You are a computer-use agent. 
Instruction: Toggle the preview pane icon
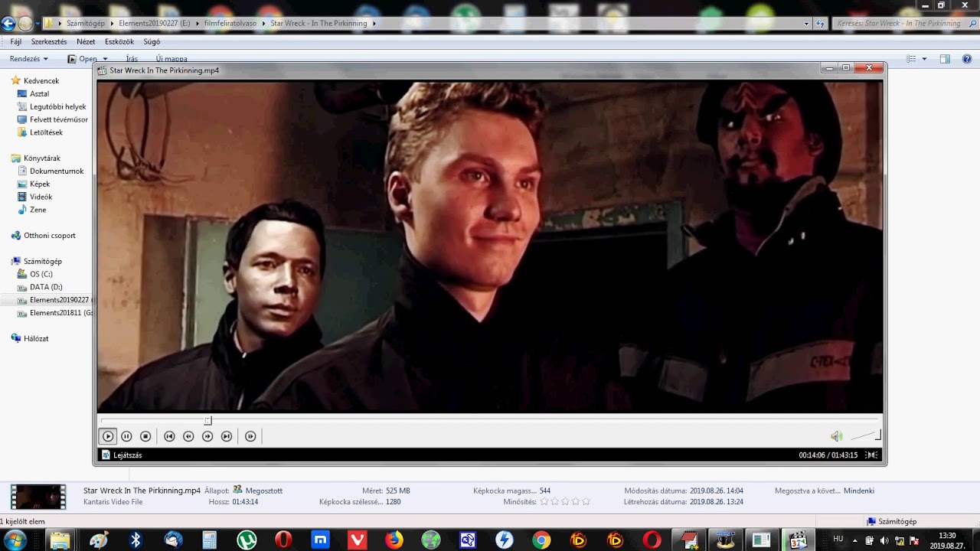pos(945,59)
